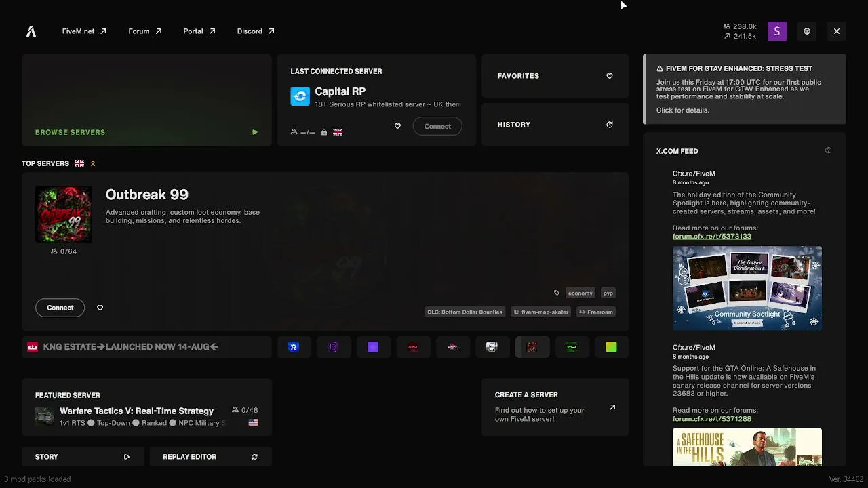The image size is (868, 488).
Task: Select the highlighted Outbreak 99 server icon
Action: [x=532, y=347]
